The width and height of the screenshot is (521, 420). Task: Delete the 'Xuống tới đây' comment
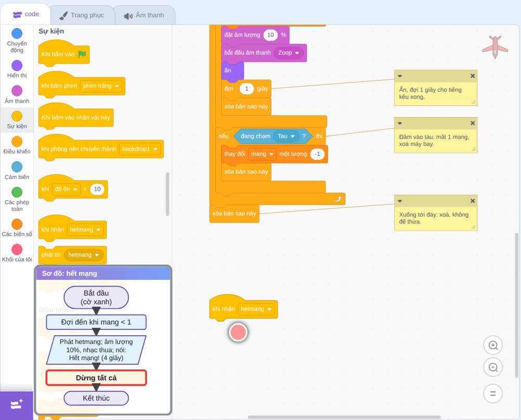tap(473, 201)
